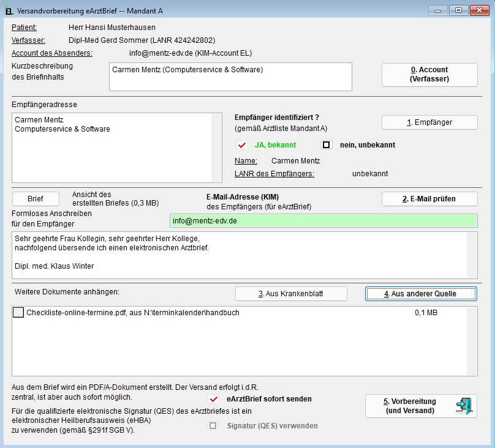Viewport: 495px width, 448px height.
Task: Click '2. E-Mail prüfen' button
Action: (x=429, y=199)
